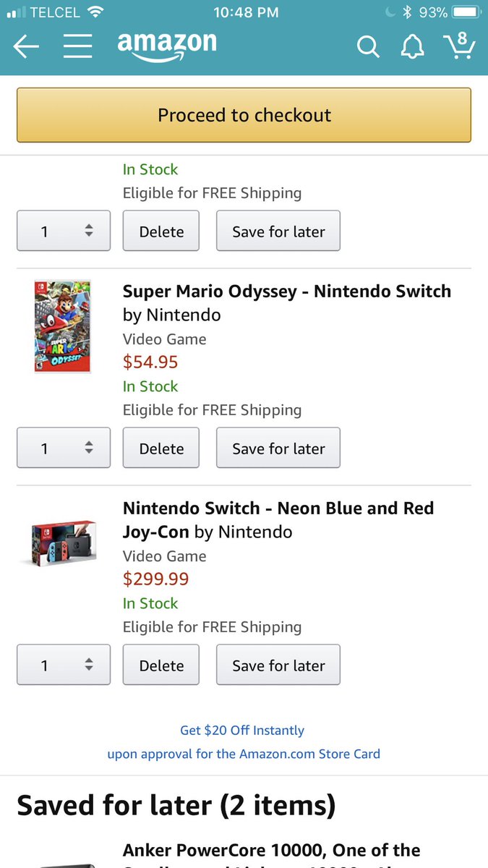Delete Super Mario Odyssey from cart
The width and height of the screenshot is (488, 868).
[161, 448]
